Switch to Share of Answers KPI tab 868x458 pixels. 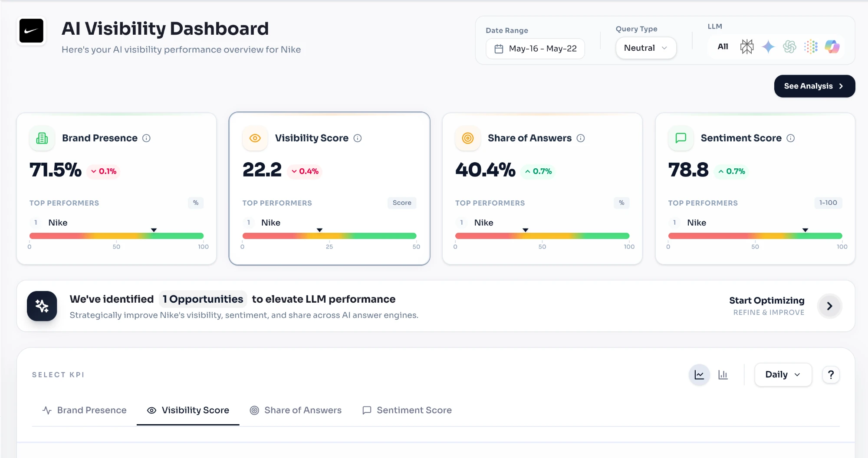(x=296, y=410)
